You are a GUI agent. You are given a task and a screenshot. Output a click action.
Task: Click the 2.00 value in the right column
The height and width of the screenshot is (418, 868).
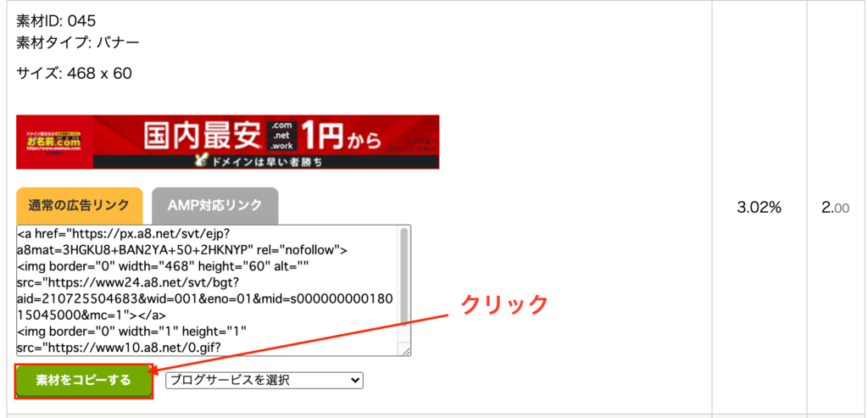pos(835,208)
